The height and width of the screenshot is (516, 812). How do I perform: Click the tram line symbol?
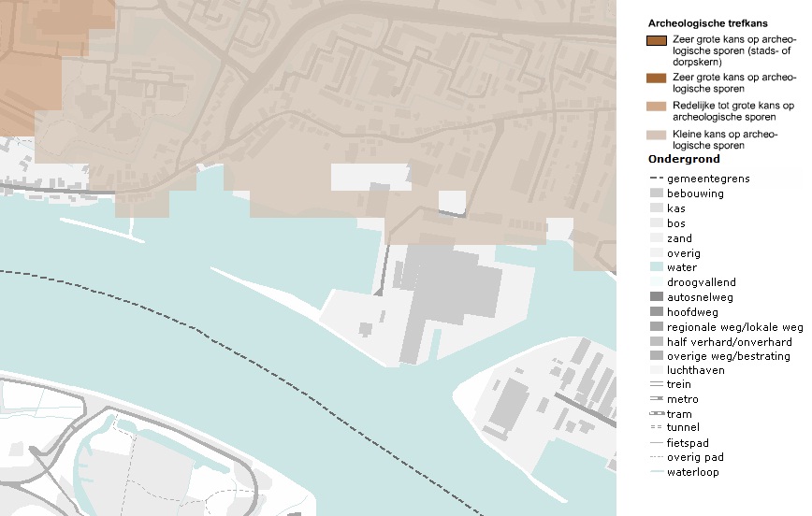(657, 413)
